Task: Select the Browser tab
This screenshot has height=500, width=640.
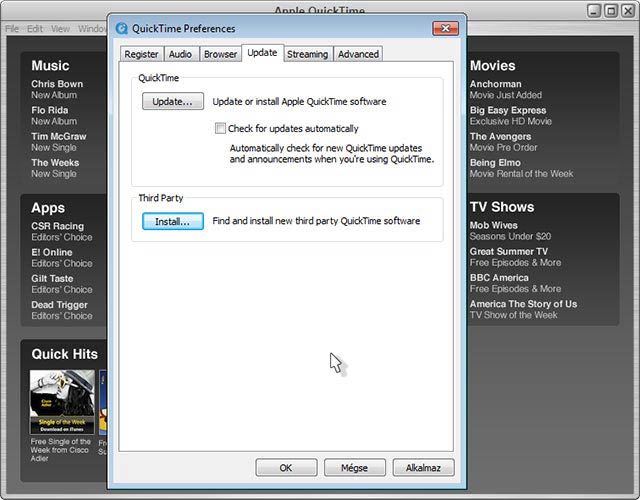Action: point(220,54)
